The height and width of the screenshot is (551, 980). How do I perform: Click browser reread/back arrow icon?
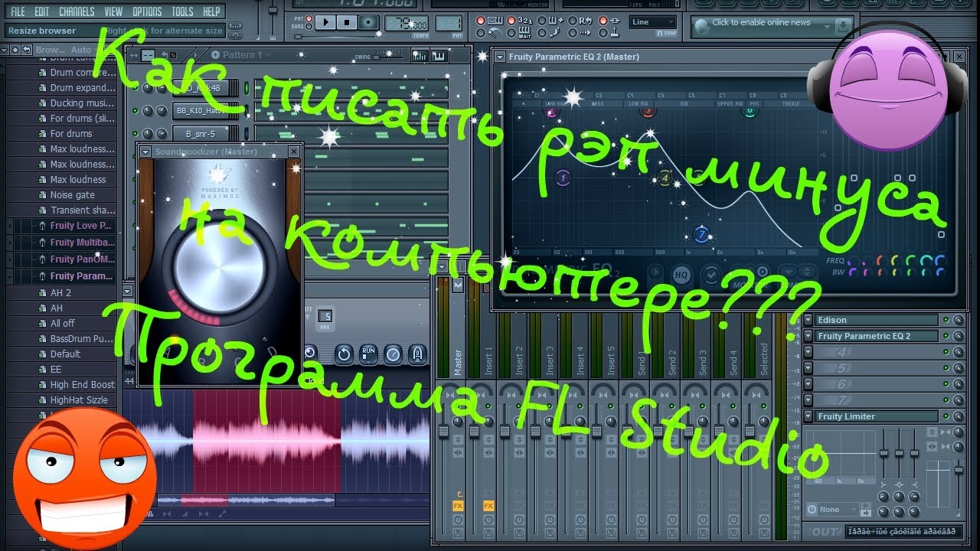coord(25,50)
